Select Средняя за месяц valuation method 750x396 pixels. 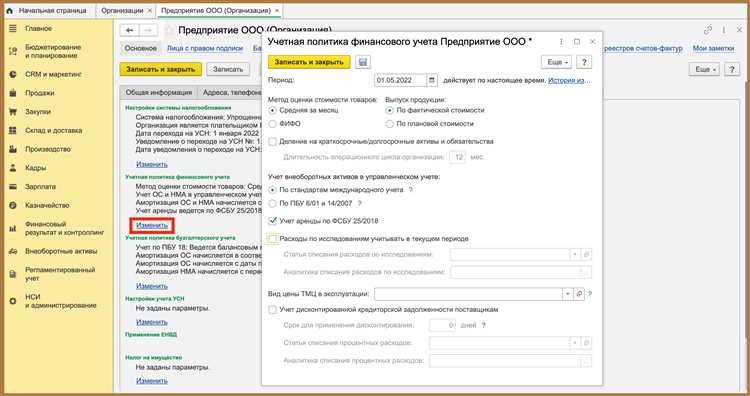click(x=272, y=110)
